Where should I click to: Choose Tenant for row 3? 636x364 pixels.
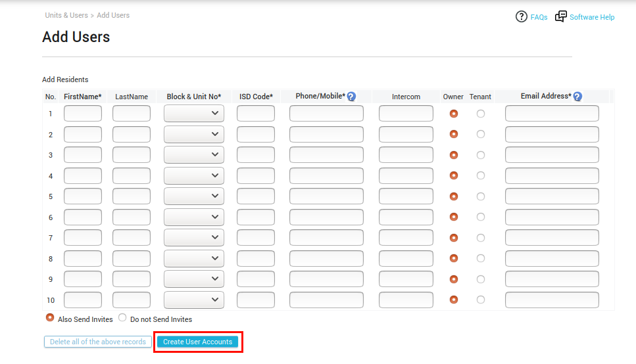click(x=481, y=155)
